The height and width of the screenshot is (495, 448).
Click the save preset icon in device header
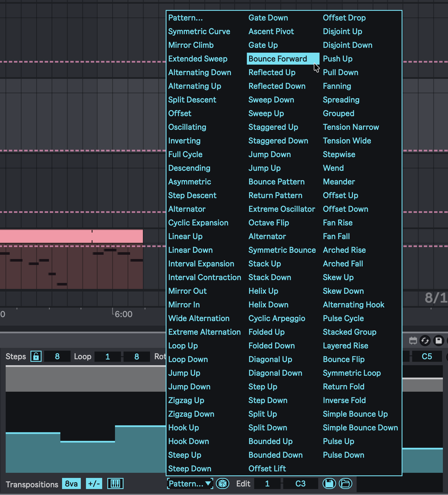439,341
